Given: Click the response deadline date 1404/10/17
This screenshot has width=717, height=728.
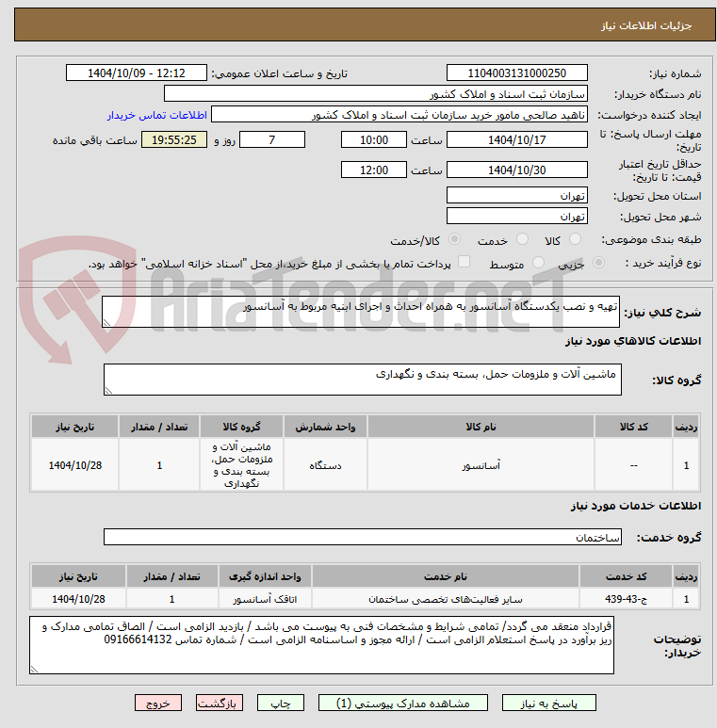Looking at the screenshot, I should tap(517, 139).
